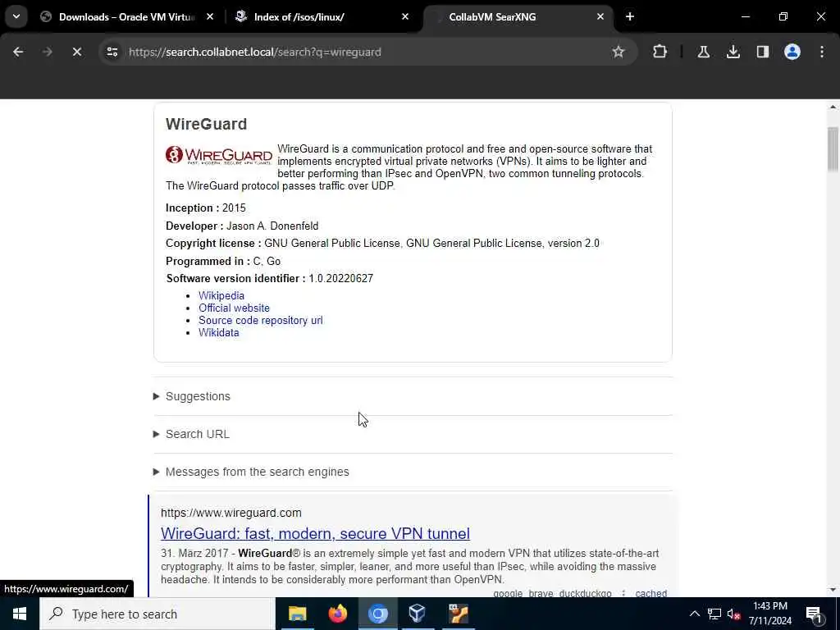Viewport: 840px width, 630px height.
Task: Open the tab search dropdown arrow
Action: 16,16
